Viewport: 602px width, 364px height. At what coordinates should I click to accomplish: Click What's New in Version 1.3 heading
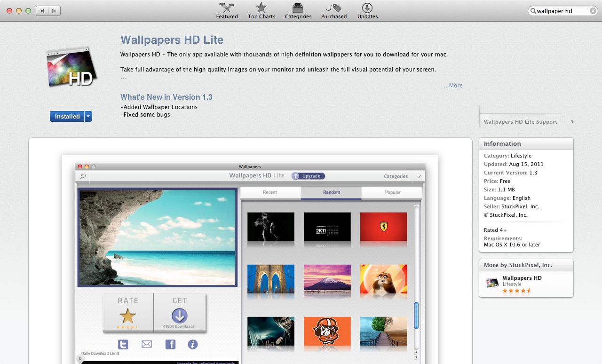click(166, 97)
